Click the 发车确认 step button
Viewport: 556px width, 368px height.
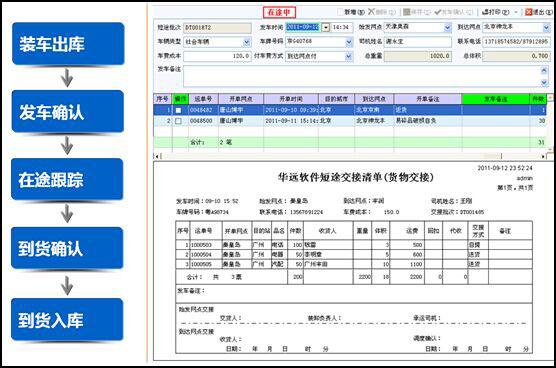(x=68, y=111)
